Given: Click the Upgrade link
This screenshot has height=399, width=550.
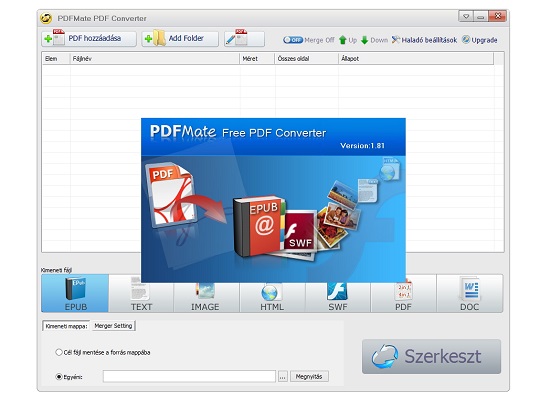Looking at the screenshot, I should point(479,40).
